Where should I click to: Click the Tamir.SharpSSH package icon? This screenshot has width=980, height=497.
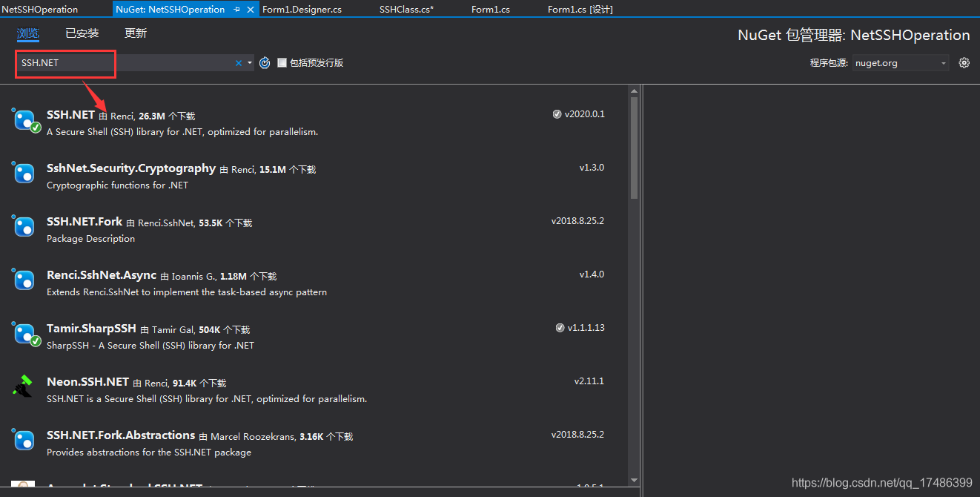point(25,334)
